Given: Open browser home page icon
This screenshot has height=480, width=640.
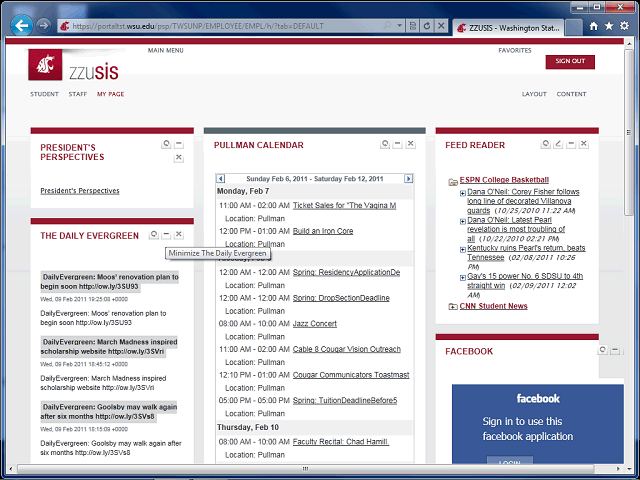Looking at the screenshot, I should click(x=594, y=26).
